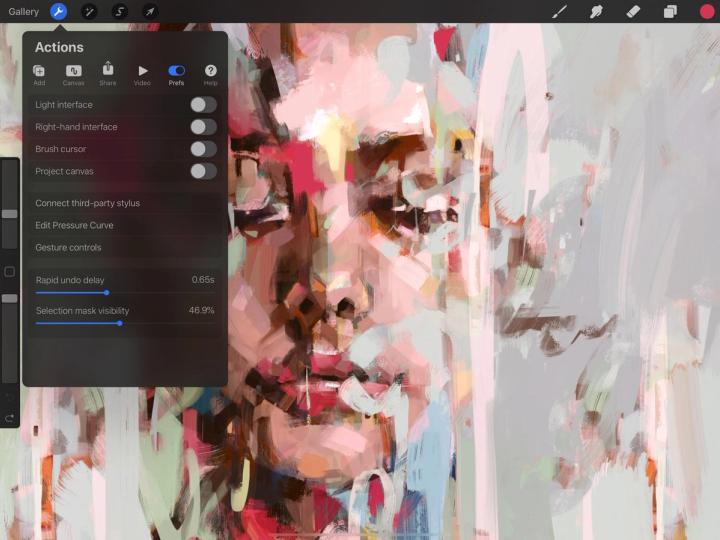Image resolution: width=720 pixels, height=540 pixels.
Task: Switch to the Prefs tab
Action: point(176,75)
